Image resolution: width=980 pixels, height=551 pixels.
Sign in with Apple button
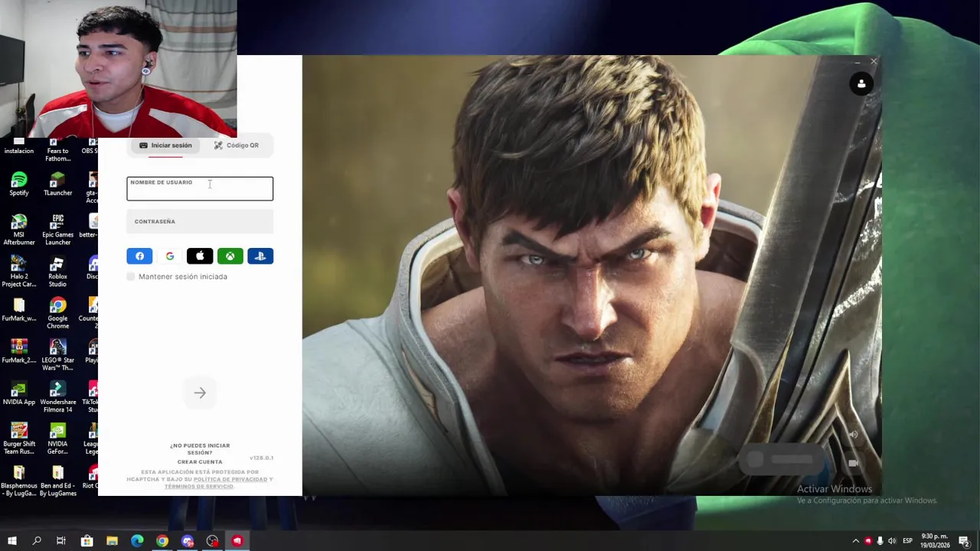[200, 256]
